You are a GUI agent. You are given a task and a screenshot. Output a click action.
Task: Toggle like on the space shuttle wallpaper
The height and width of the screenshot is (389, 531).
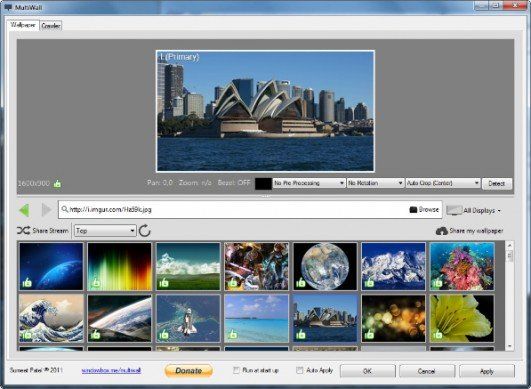coord(164,335)
